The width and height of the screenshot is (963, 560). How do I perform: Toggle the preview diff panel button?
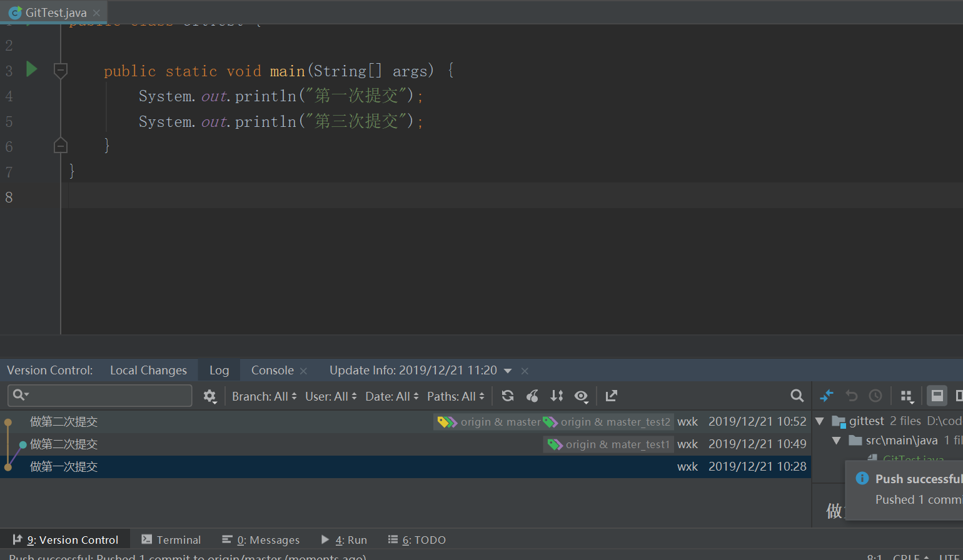point(937,396)
